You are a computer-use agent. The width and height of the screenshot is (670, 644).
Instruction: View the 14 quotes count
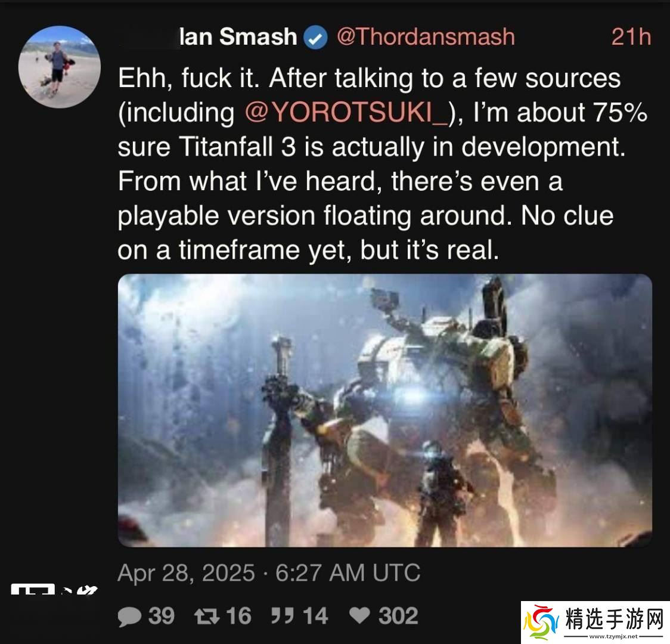315,616
